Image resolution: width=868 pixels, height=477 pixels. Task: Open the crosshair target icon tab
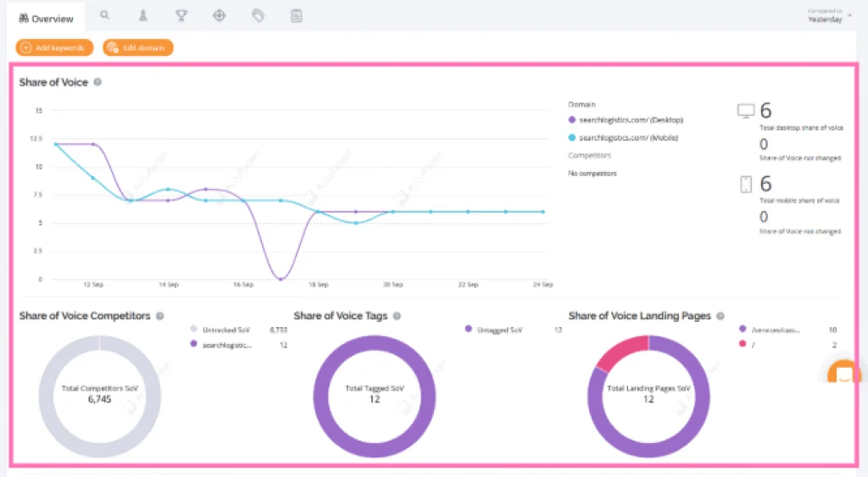[220, 15]
